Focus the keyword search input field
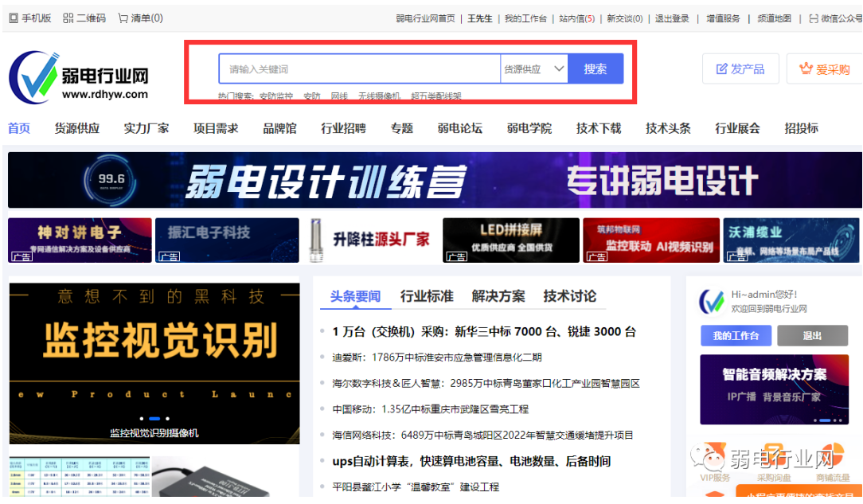The image size is (863, 504). [358, 69]
